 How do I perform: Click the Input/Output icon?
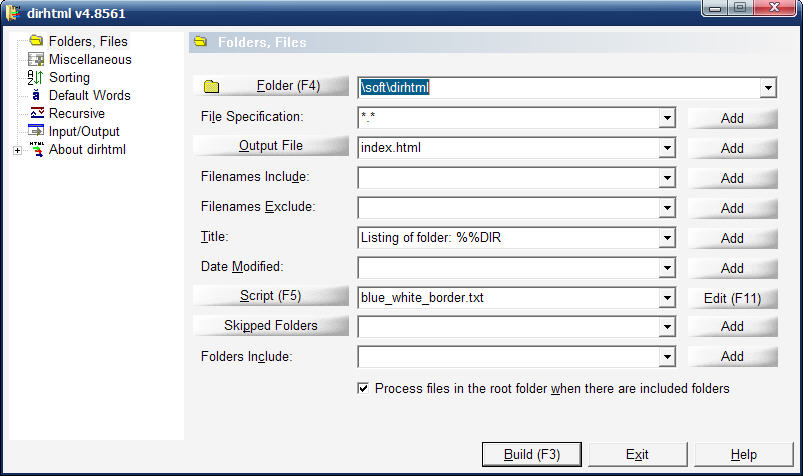[36, 132]
